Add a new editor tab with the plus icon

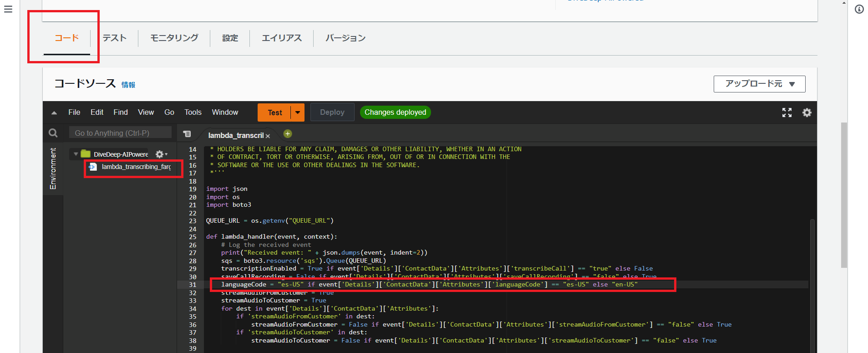[288, 133]
